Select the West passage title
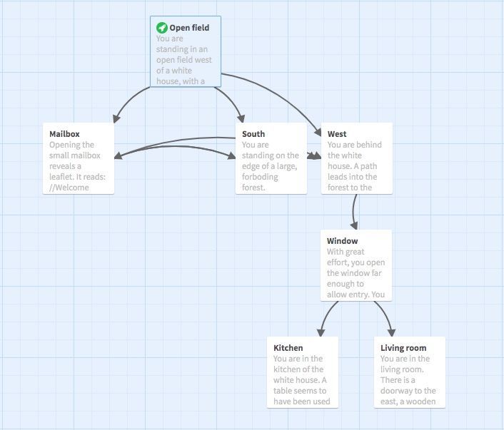Viewport: 504px width, 430px height. click(337, 134)
